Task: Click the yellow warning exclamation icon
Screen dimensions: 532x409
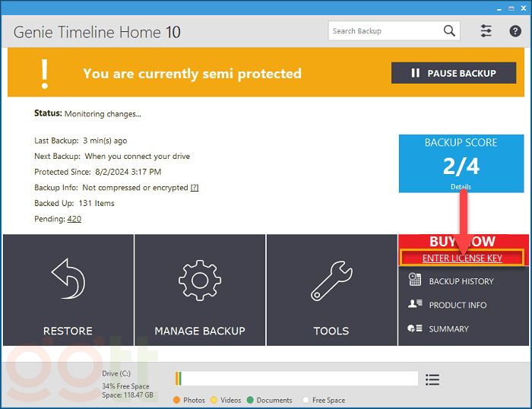Action: [45, 73]
